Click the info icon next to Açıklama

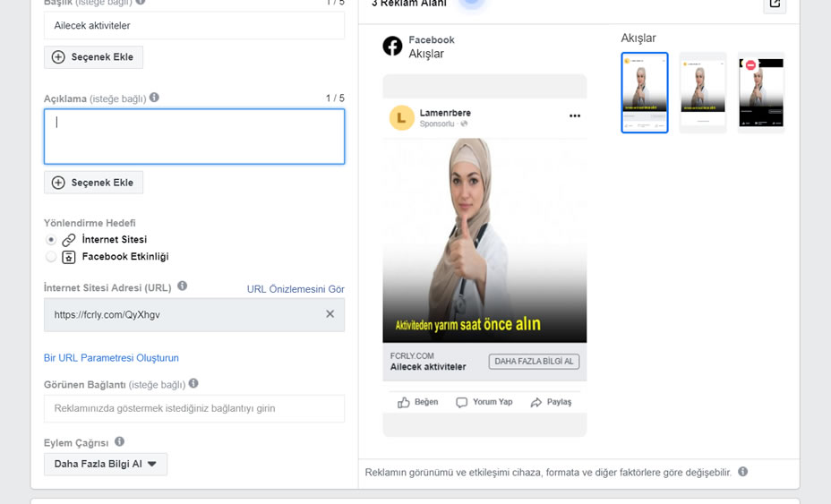154,98
